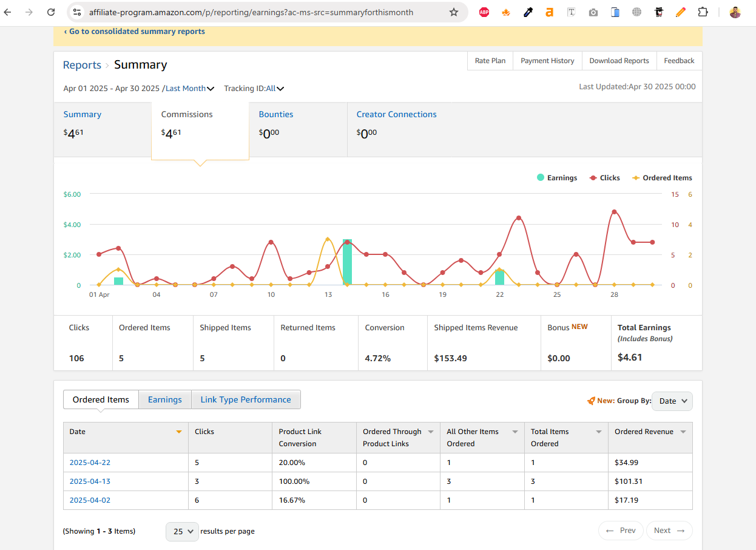Click the browser forward arrow
This screenshot has width=756, height=550.
click(29, 12)
